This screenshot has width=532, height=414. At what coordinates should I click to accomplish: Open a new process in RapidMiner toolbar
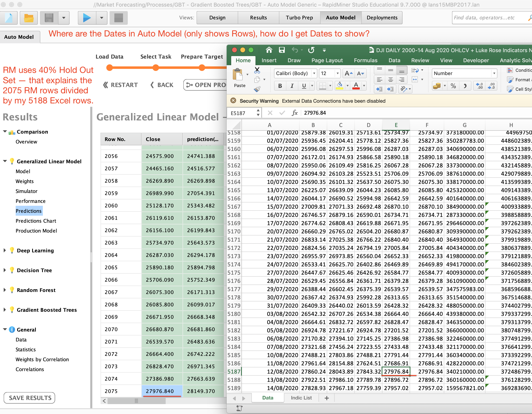9,18
